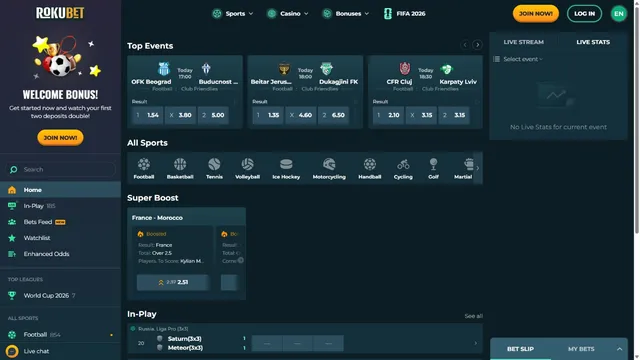This screenshot has width=640, height=360.
Task: Open Football in All Sports sidebar
Action: pyautogui.click(x=60, y=334)
